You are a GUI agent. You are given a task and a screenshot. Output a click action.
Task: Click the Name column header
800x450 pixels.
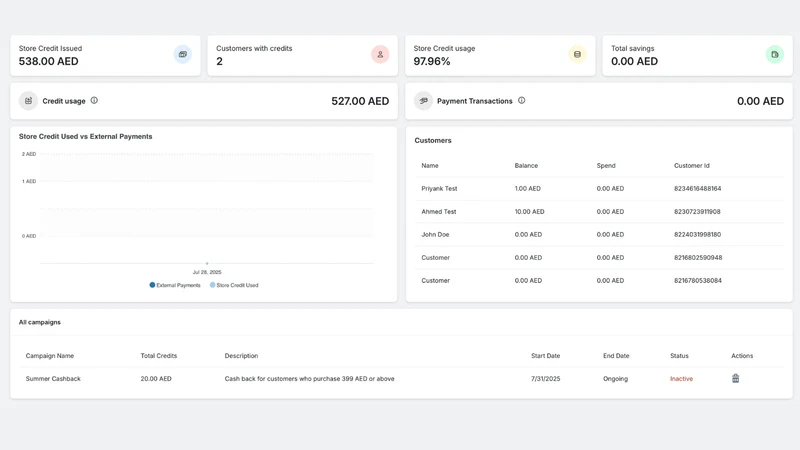click(430, 165)
